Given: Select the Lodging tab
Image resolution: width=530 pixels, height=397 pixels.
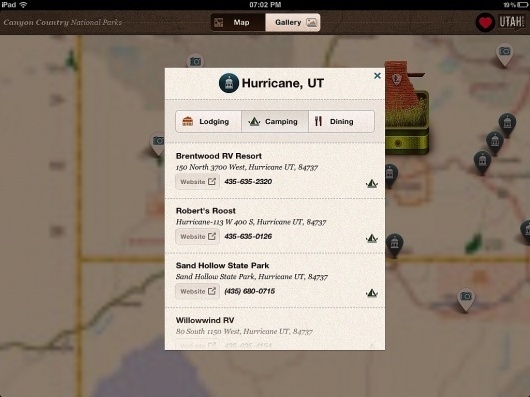Looking at the screenshot, I should coord(209,121).
